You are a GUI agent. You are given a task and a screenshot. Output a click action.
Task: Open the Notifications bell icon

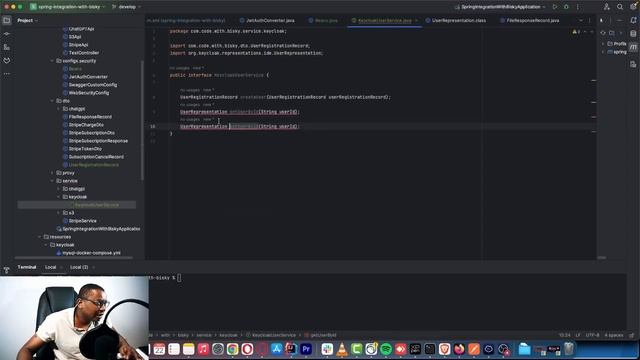tap(633, 20)
